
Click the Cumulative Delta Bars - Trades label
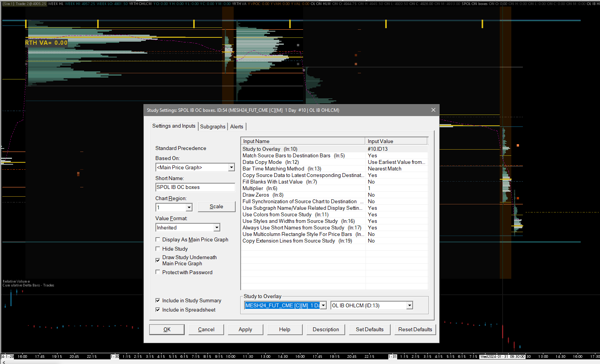point(29,285)
